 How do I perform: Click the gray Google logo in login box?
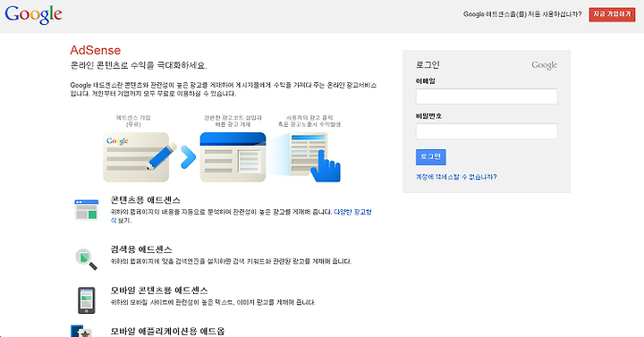pos(544,65)
